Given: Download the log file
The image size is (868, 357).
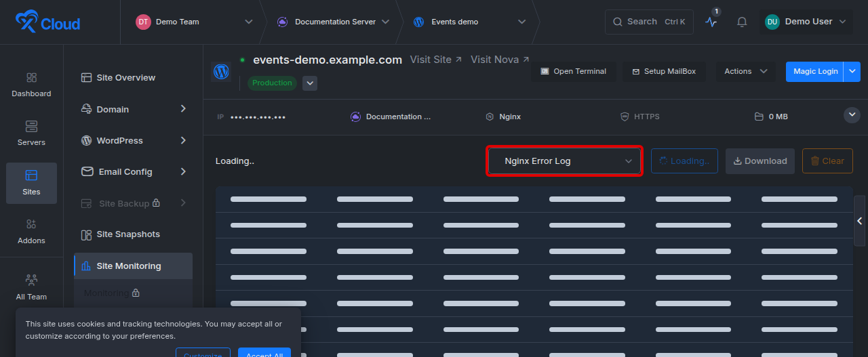Looking at the screenshot, I should pos(760,161).
